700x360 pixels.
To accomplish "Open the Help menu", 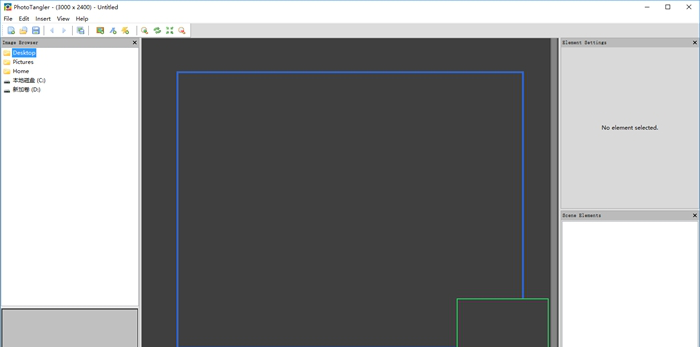I will (82, 19).
